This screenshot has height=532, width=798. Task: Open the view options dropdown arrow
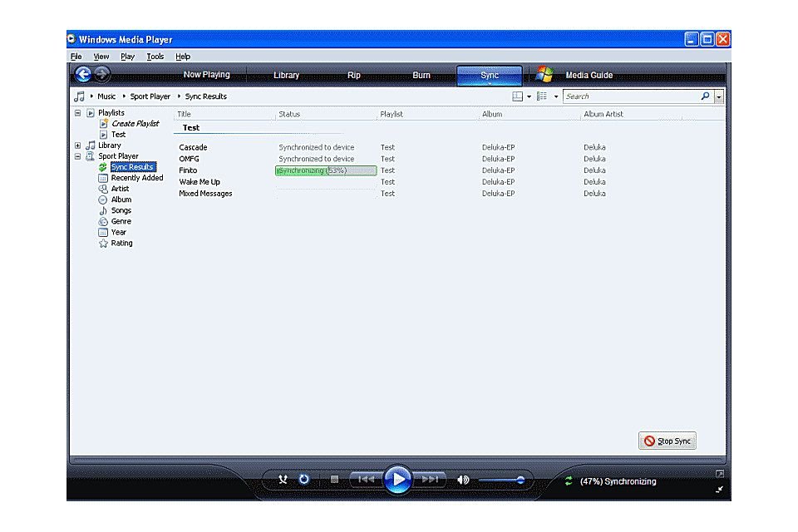[556, 96]
